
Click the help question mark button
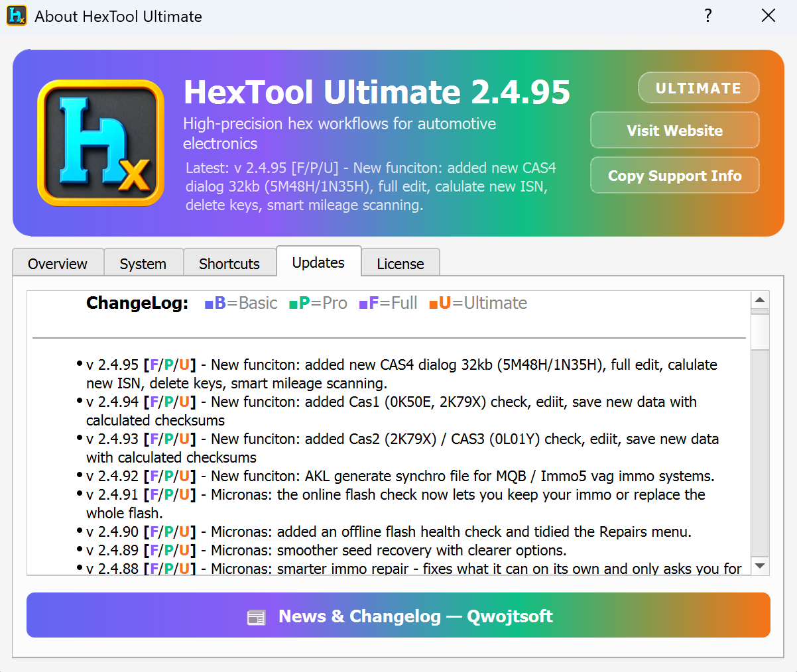pyautogui.click(x=708, y=15)
